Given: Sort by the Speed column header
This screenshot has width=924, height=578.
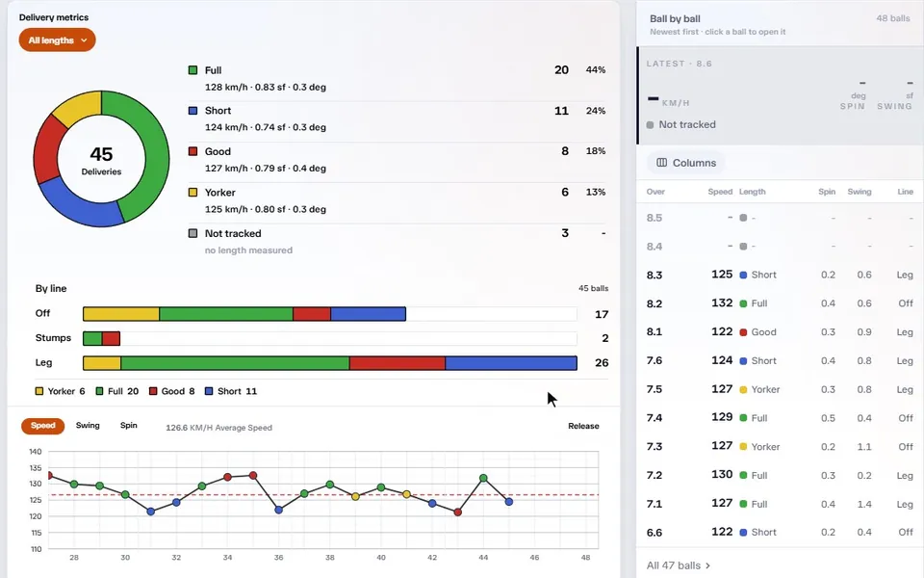Looking at the screenshot, I should coord(720,192).
